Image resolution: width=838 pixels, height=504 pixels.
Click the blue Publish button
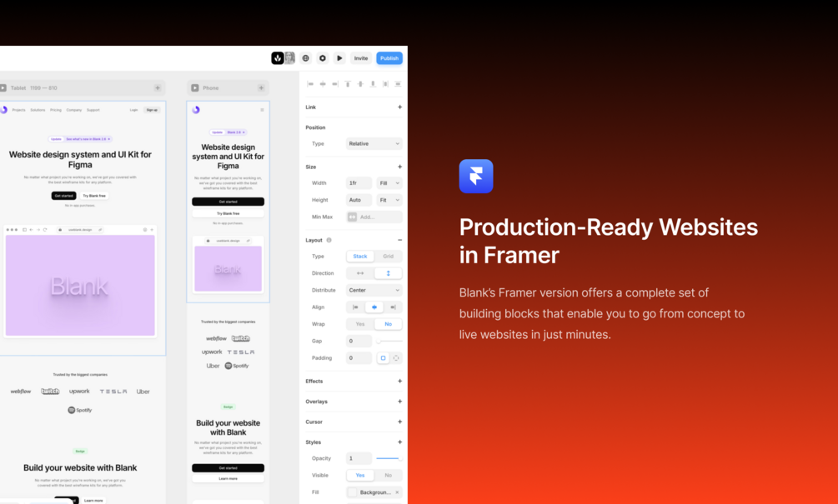coord(389,58)
